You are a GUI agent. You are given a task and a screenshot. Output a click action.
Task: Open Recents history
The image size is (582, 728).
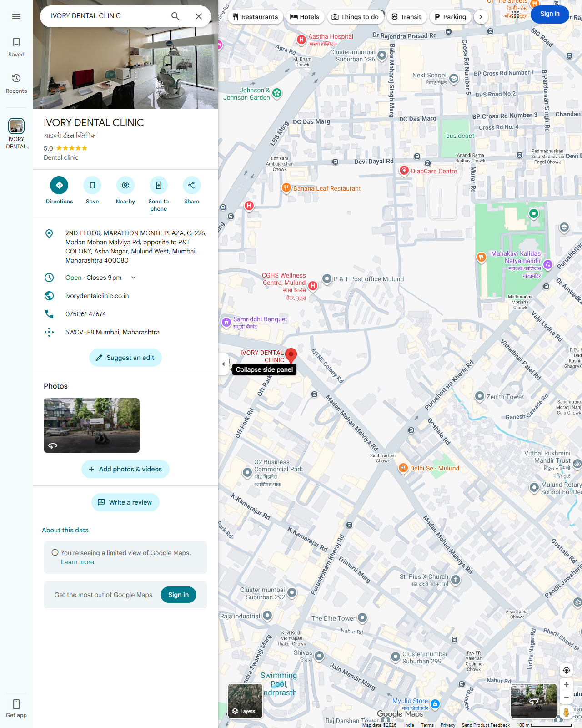pos(16,83)
